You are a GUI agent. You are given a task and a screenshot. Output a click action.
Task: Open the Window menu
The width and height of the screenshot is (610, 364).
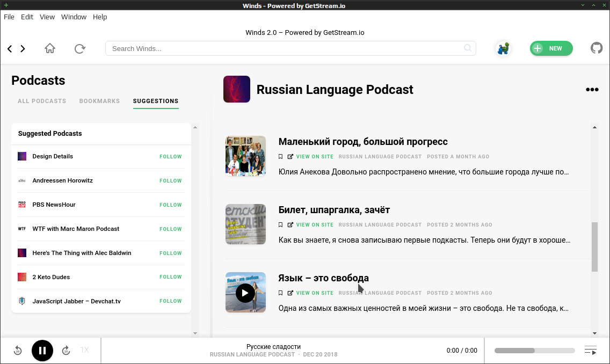(x=74, y=17)
